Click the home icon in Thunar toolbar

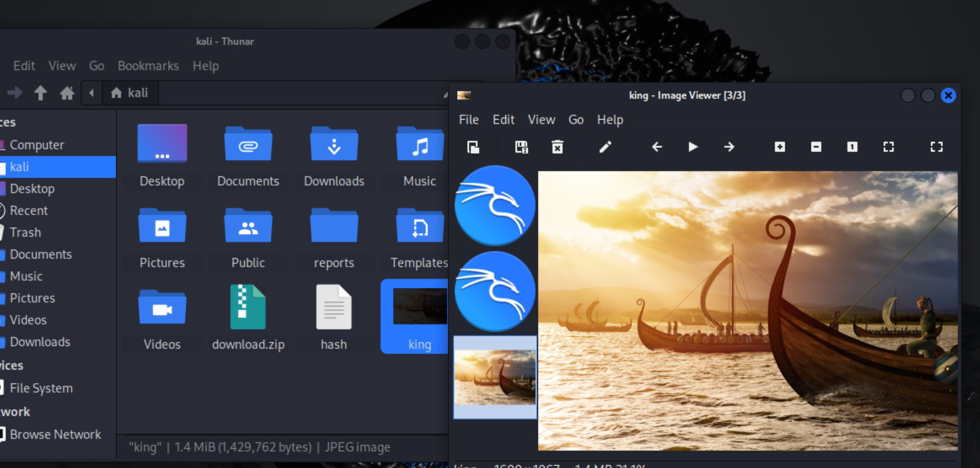(x=67, y=93)
